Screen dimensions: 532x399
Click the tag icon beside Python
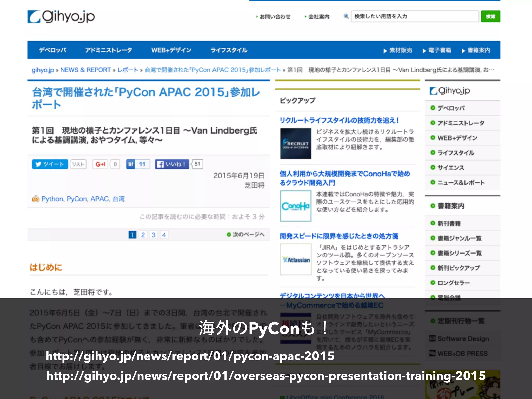pyautogui.click(x=36, y=199)
